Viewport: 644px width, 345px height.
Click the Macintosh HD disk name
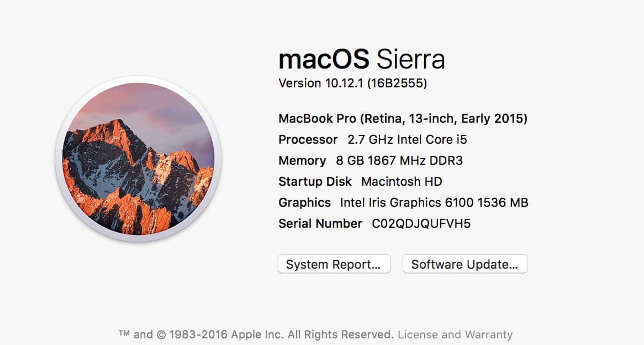click(x=402, y=182)
